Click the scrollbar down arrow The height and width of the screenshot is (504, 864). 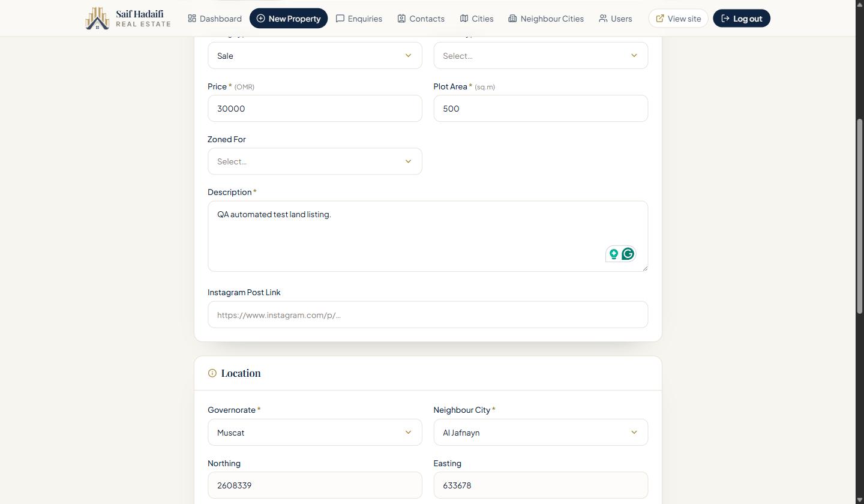[x=859, y=500]
